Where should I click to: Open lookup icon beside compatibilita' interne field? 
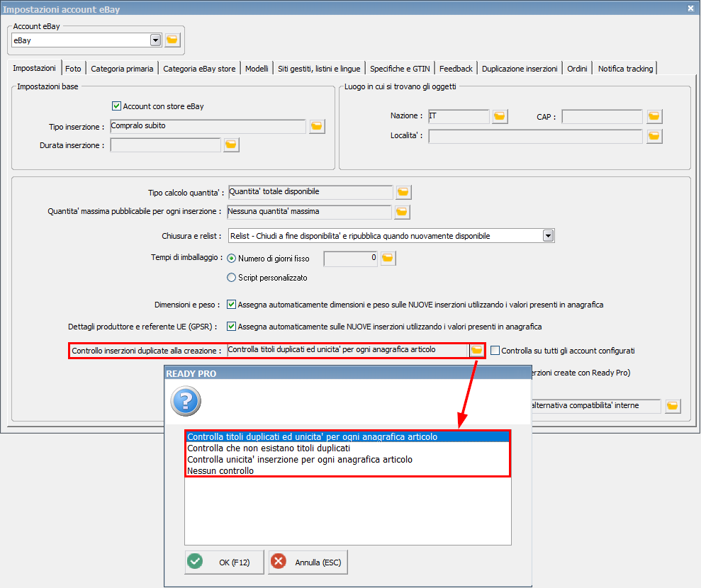tap(673, 406)
